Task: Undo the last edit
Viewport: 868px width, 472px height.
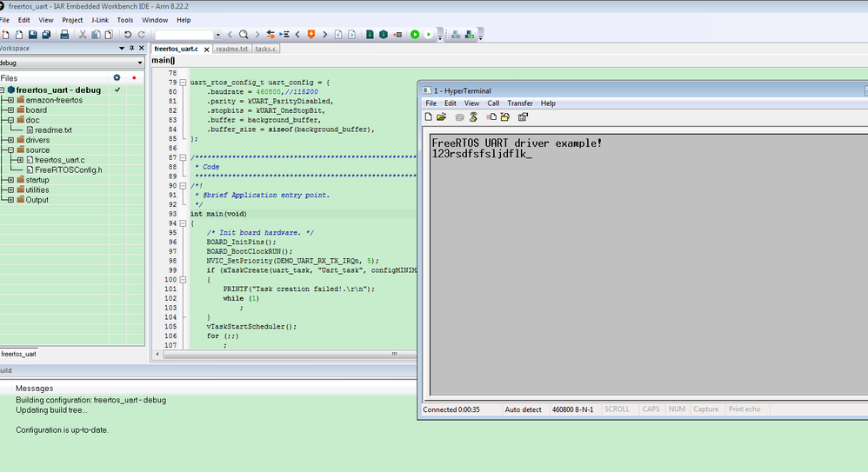Action: (127, 34)
